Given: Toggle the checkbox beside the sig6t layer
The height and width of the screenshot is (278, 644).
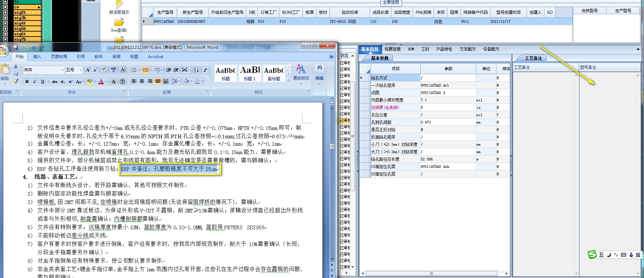Looking at the screenshot, I should pos(5,34).
